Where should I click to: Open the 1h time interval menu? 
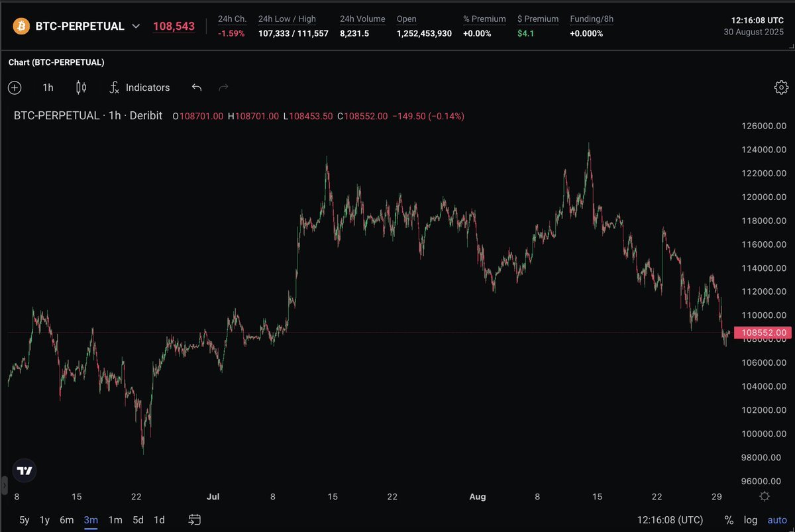[x=48, y=87]
